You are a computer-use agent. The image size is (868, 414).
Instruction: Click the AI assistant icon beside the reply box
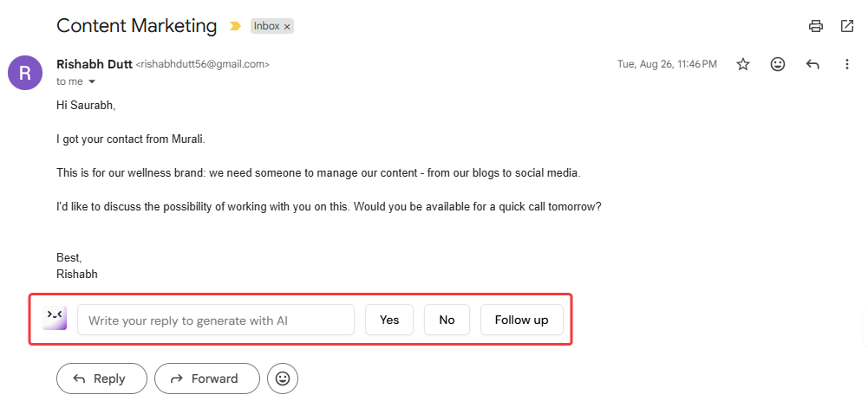tap(55, 319)
